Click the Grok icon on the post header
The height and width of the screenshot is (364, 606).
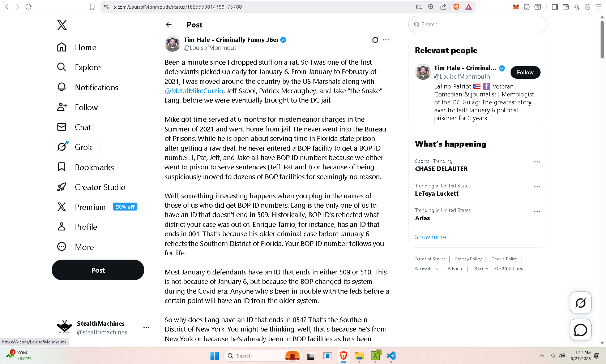pyautogui.click(x=375, y=40)
